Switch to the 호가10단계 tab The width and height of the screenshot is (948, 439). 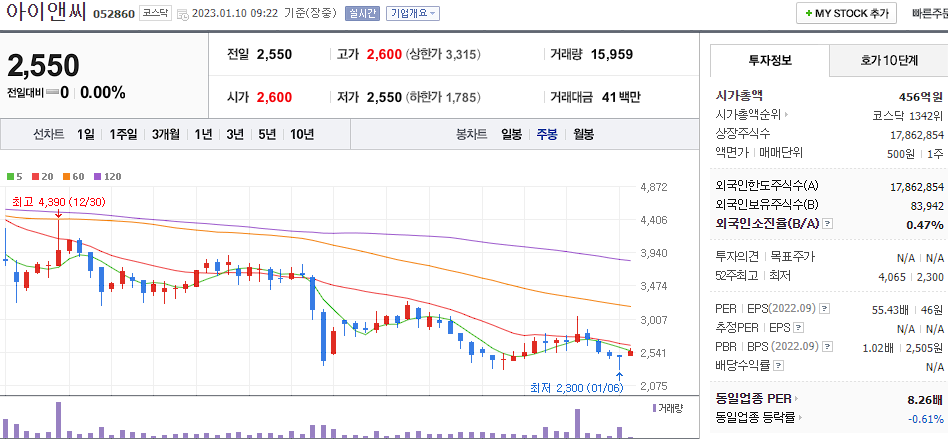[x=889, y=60]
